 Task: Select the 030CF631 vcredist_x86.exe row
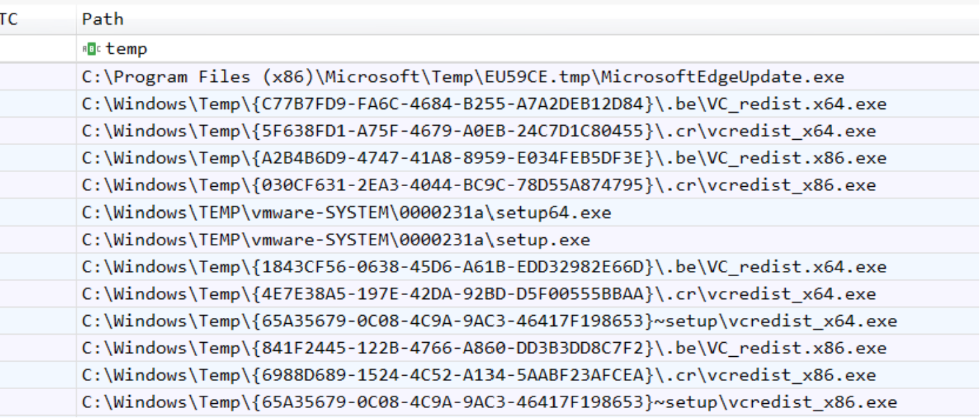click(528, 185)
